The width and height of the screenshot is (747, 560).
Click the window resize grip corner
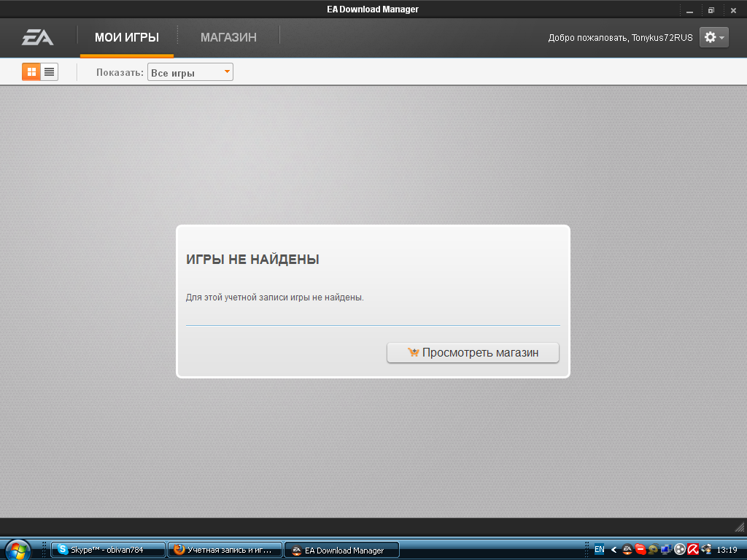click(740, 526)
